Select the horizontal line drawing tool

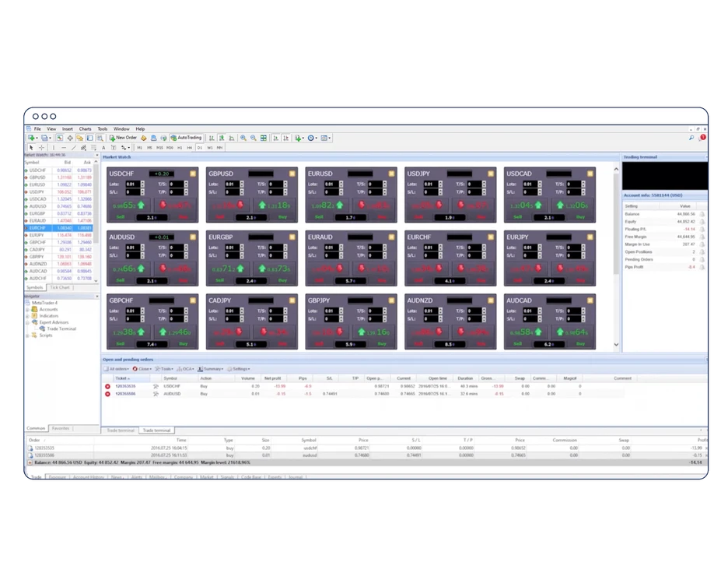pyautogui.click(x=64, y=148)
